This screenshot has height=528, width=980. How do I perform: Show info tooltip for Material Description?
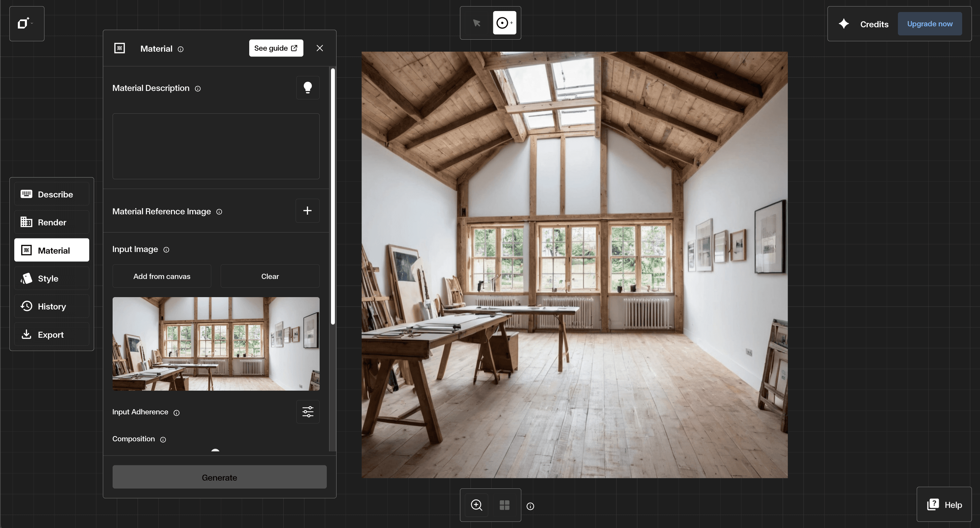point(198,89)
